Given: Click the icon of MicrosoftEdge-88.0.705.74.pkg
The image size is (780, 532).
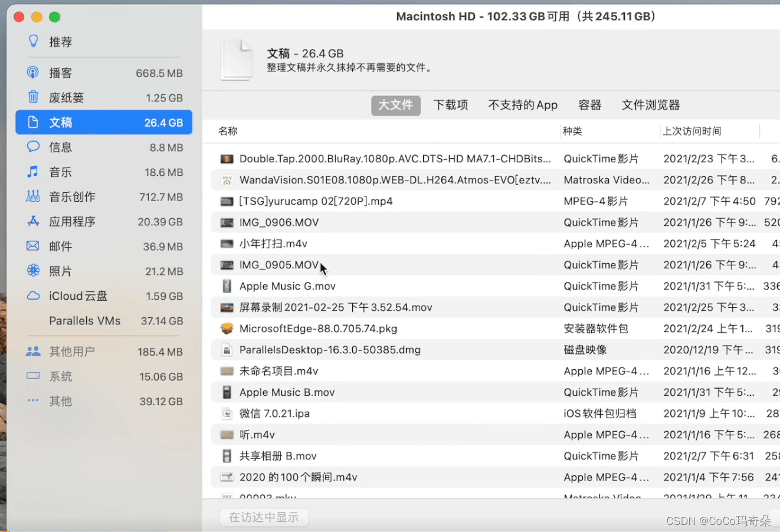Looking at the screenshot, I should 227,329.
